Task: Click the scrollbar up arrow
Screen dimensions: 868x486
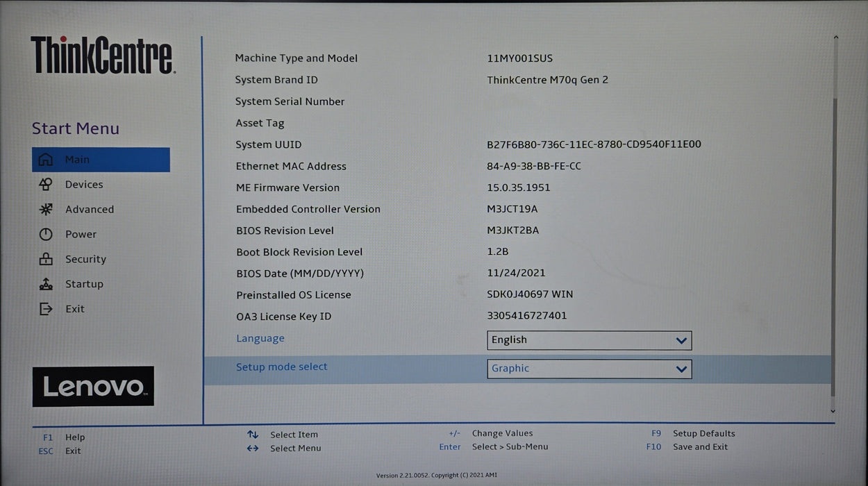Action: tap(835, 38)
